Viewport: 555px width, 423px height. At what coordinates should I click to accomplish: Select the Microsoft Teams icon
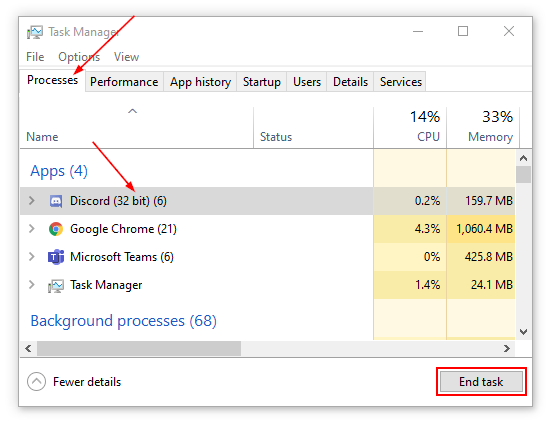(x=56, y=257)
